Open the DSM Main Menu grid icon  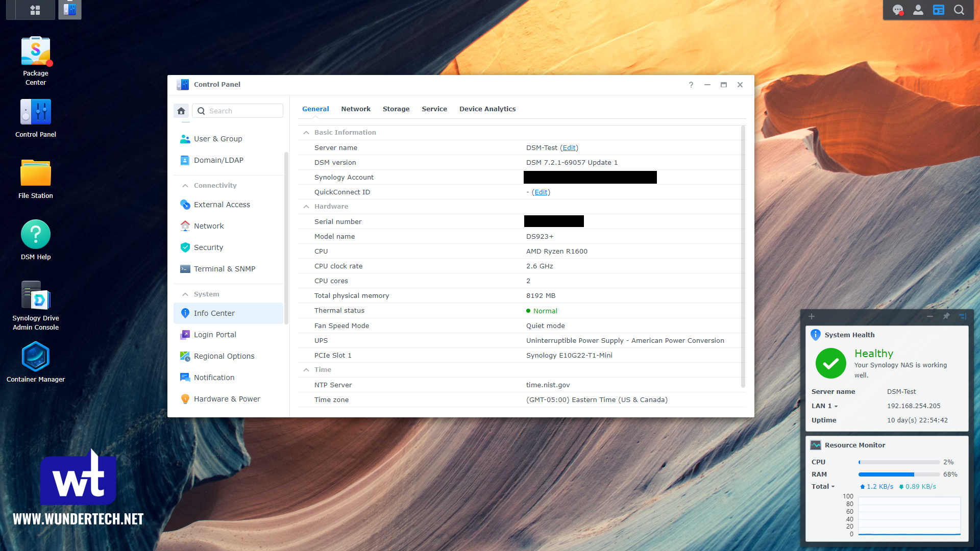pos(35,10)
